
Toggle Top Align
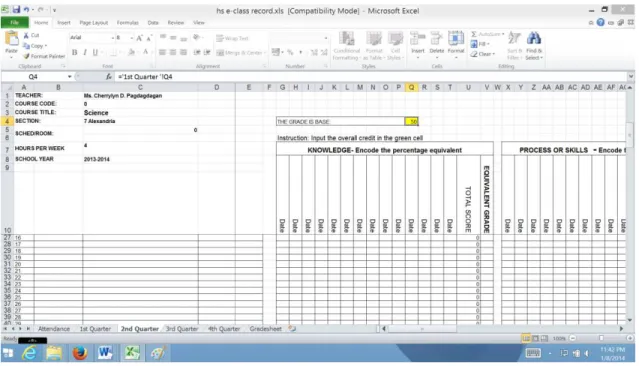click(162, 37)
